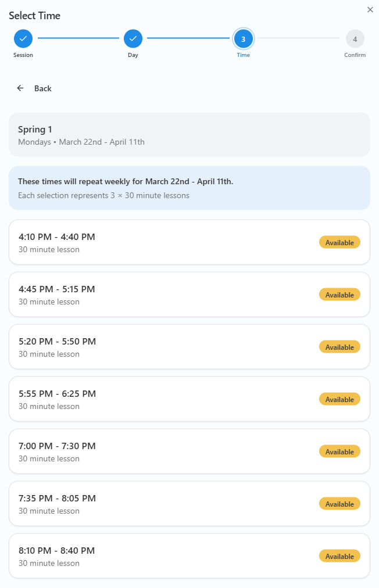Go to the completed Session step checkmark
This screenshot has width=379, height=588.
(x=23, y=39)
